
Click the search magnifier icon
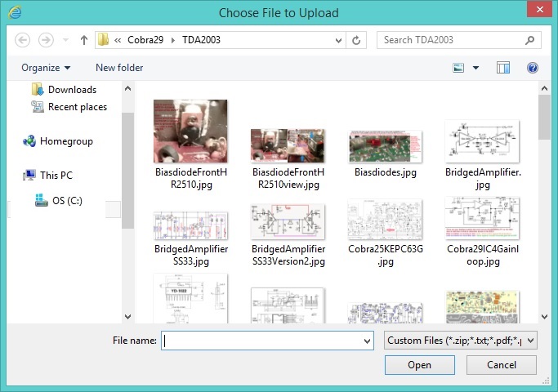tap(530, 39)
